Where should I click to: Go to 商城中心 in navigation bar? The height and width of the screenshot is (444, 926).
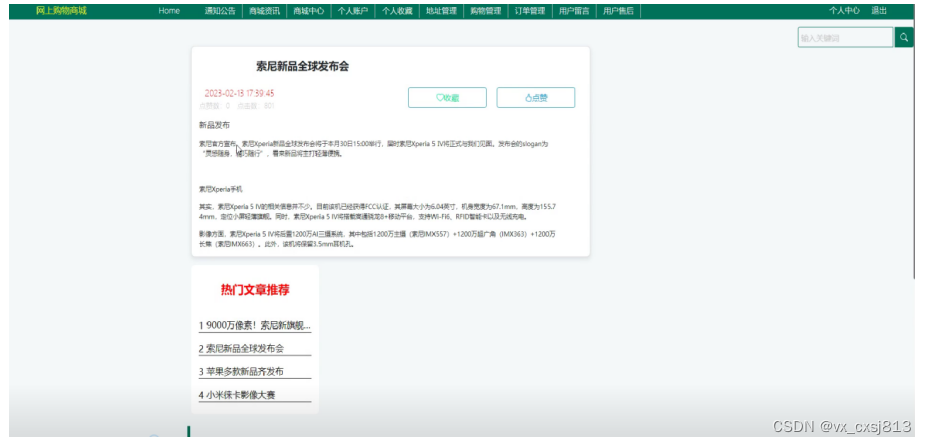[x=309, y=11]
